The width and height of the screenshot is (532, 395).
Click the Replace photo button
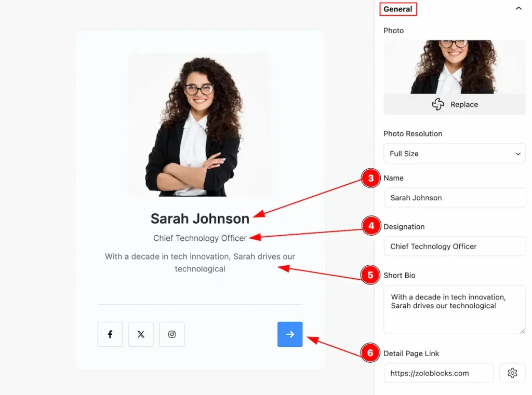click(454, 104)
